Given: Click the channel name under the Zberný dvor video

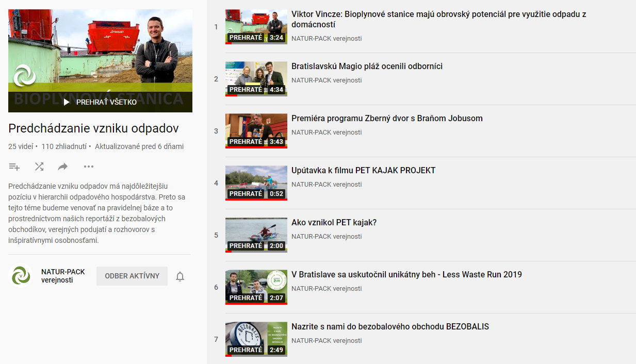Looking at the screenshot, I should [x=327, y=133].
